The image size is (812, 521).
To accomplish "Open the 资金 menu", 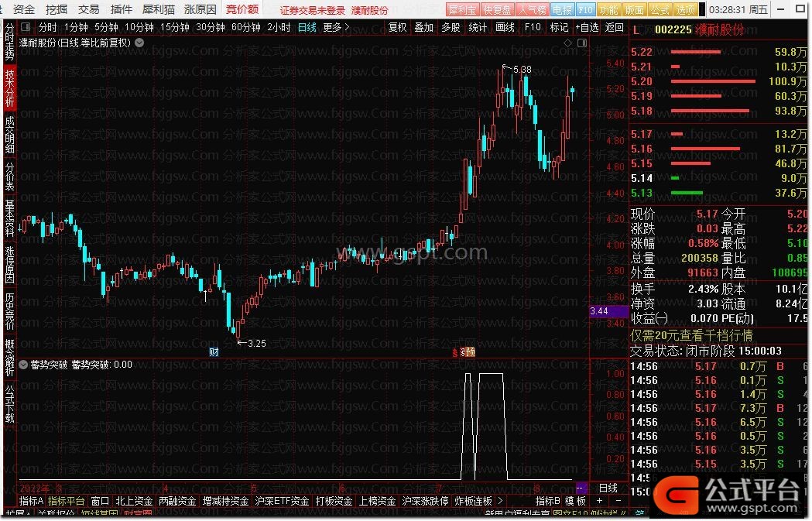I will [x=24, y=9].
